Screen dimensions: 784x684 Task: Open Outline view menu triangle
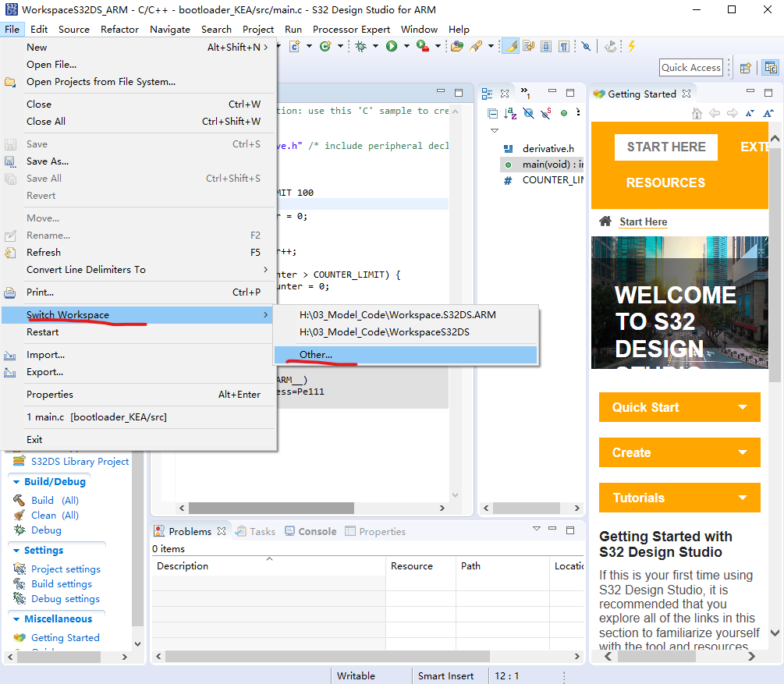[495, 130]
